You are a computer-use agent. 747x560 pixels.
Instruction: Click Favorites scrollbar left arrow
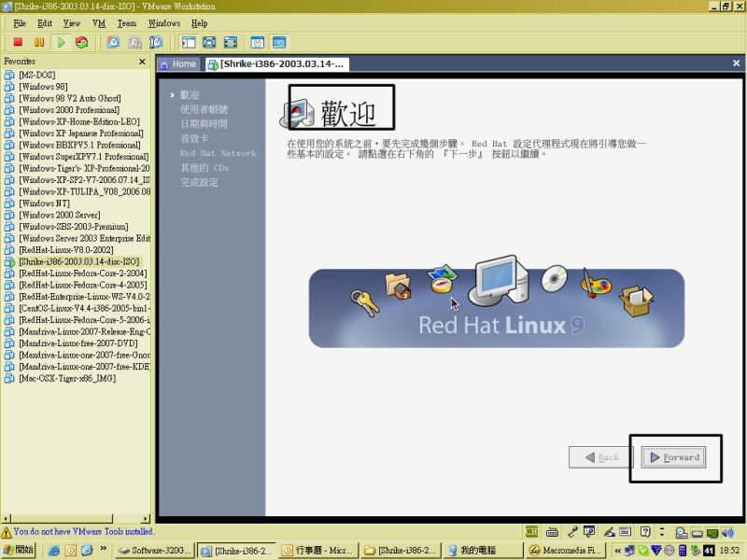[7, 519]
